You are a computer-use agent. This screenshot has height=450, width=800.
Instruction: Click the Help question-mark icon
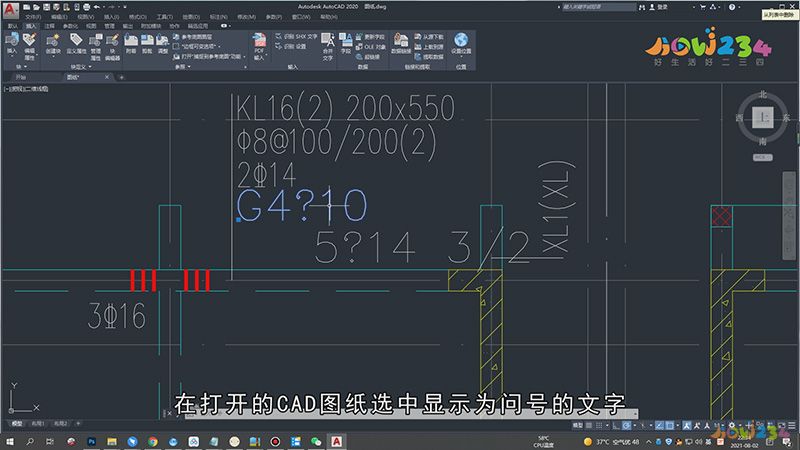click(x=732, y=7)
